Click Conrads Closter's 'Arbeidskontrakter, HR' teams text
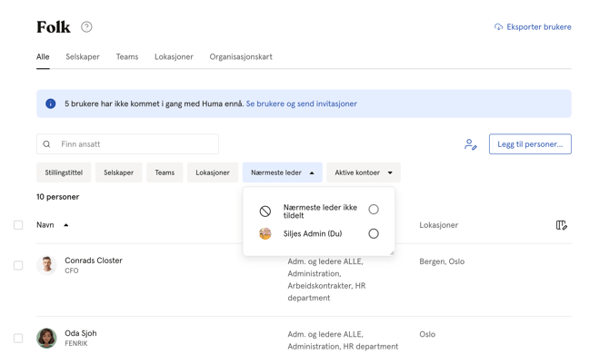This screenshot has width=609, height=364. click(326, 286)
